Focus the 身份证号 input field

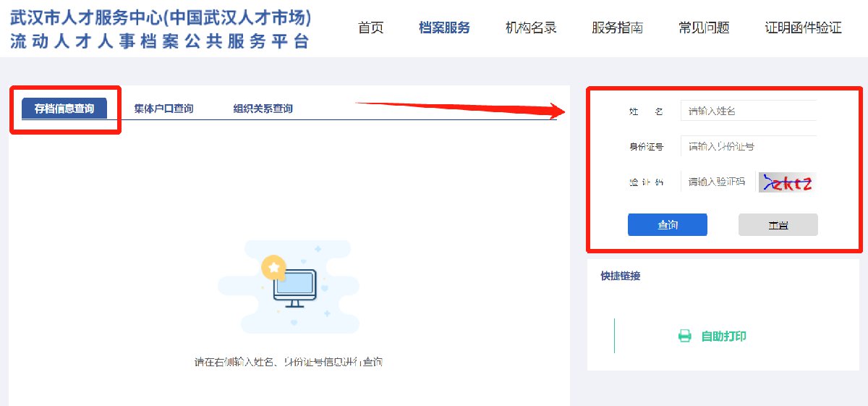point(749,146)
